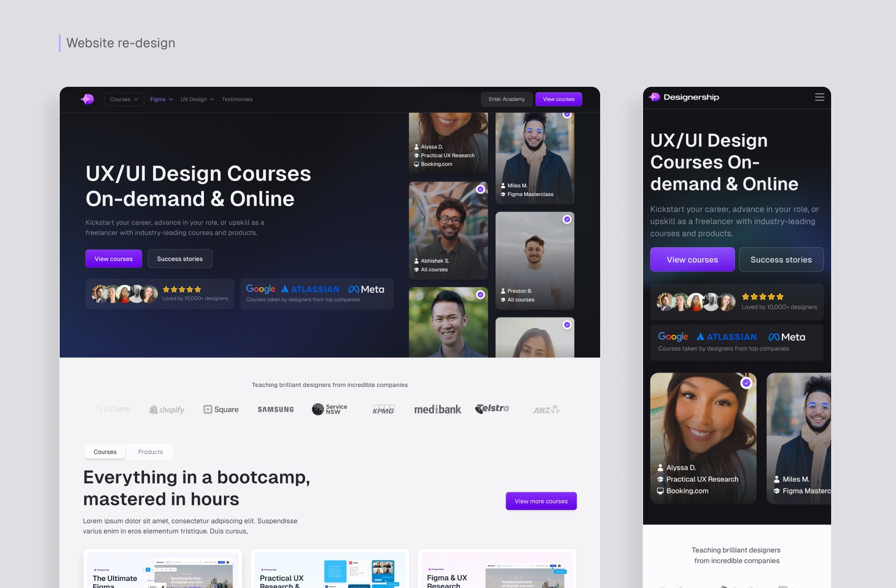Viewport: 896px width, 588px height.
Task: Open the mobile hamburger menu icon
Action: [819, 97]
